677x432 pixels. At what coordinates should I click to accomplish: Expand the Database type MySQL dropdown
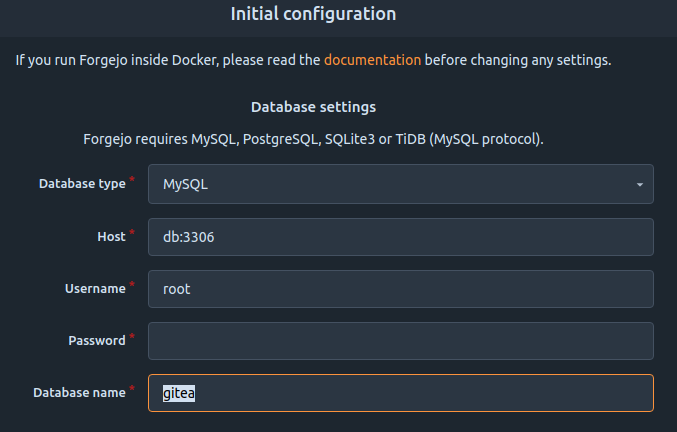pos(401,184)
